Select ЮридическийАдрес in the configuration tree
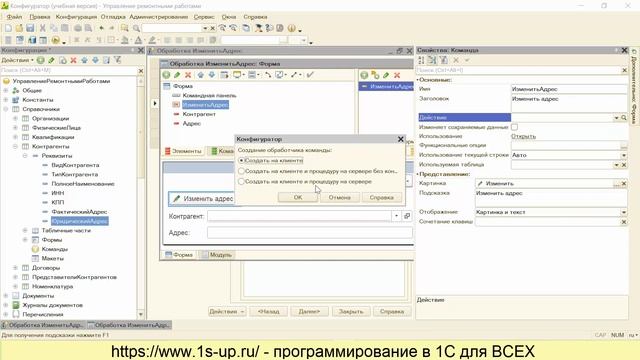Image resolution: width=640 pixels, height=360 pixels. [x=80, y=221]
